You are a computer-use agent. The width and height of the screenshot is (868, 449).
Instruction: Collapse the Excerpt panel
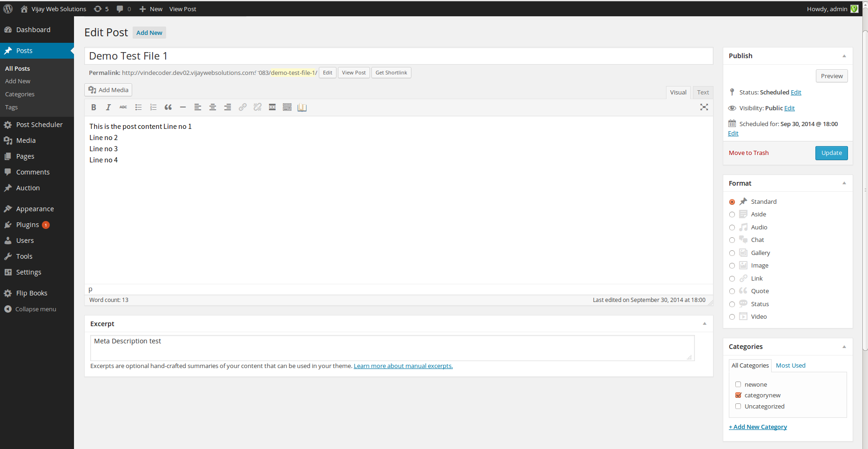pyautogui.click(x=705, y=324)
